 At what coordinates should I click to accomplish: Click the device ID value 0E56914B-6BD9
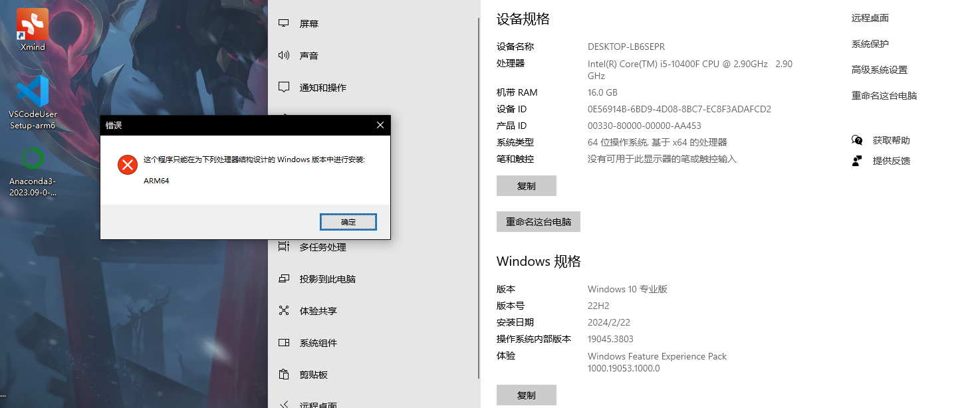point(679,109)
